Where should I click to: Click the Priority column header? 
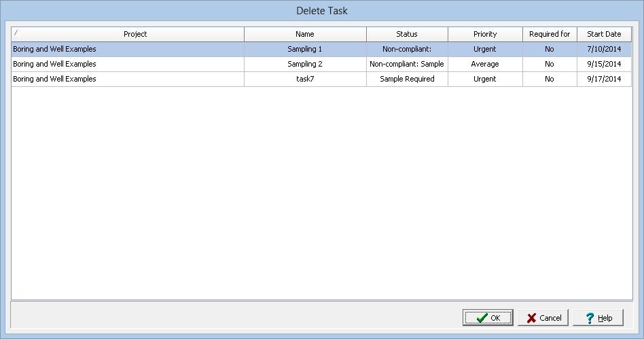tap(485, 34)
